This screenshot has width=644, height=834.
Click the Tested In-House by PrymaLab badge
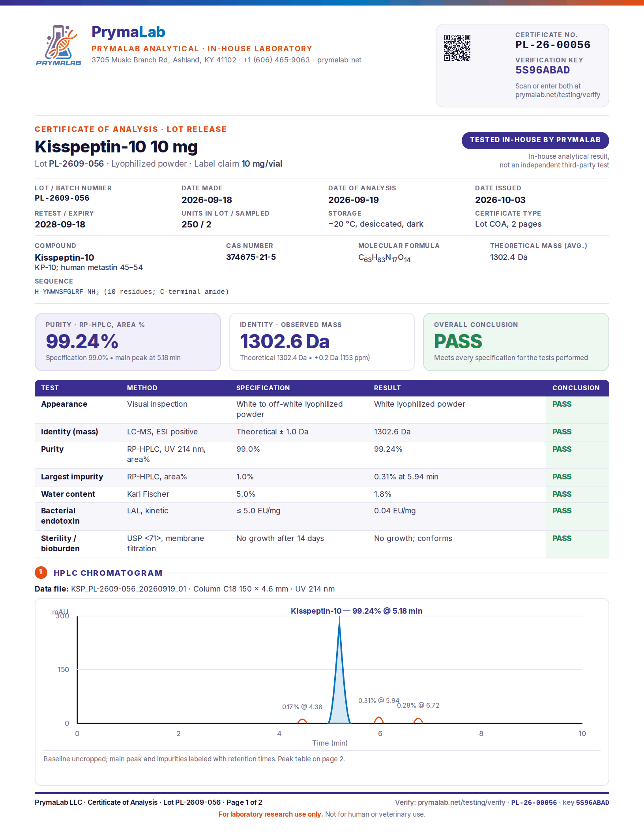pos(535,140)
